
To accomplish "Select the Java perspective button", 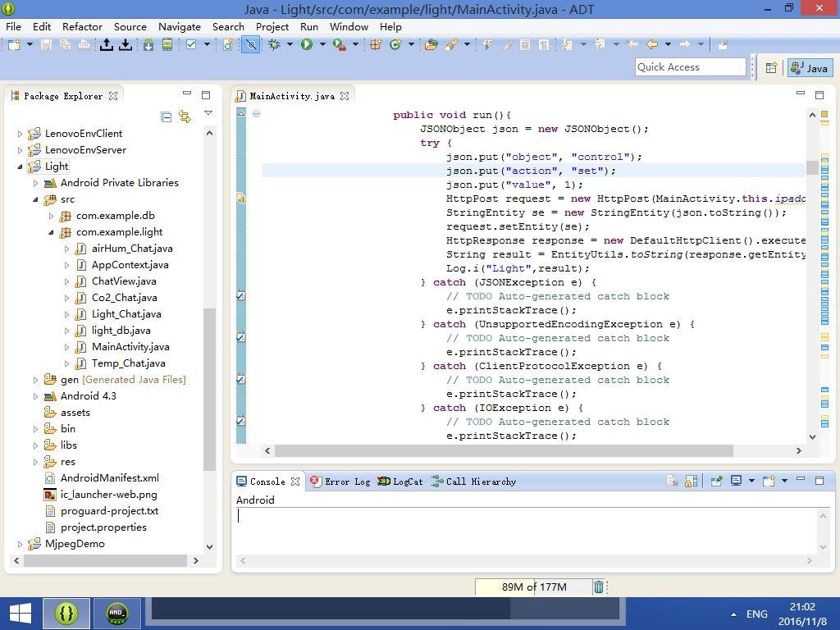I will click(810, 68).
